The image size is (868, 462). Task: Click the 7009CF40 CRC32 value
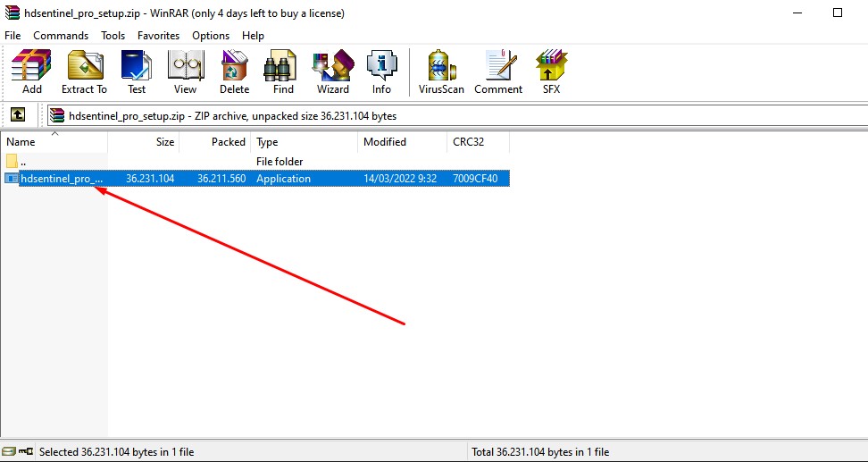pyautogui.click(x=475, y=179)
